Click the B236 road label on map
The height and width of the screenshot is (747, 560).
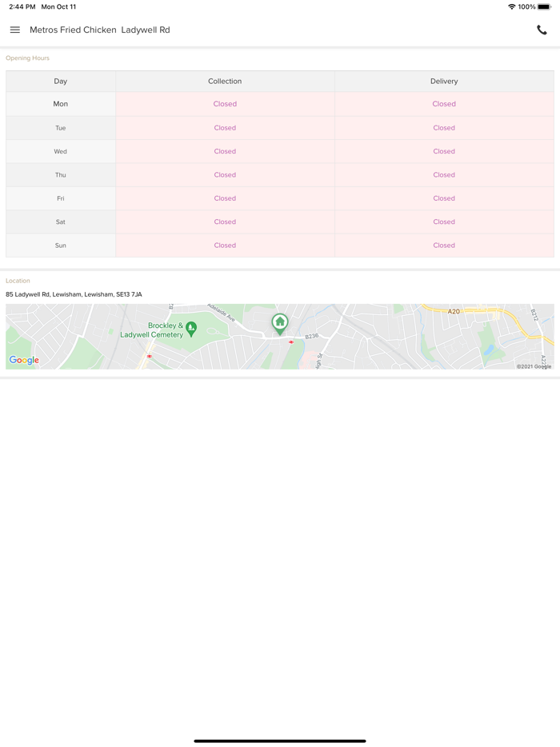pos(312,337)
